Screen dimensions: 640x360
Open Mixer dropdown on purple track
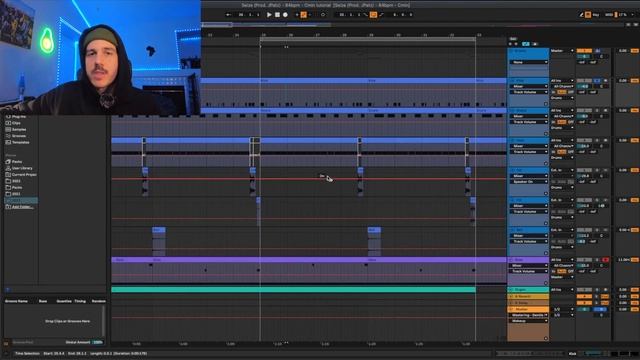pos(529,265)
